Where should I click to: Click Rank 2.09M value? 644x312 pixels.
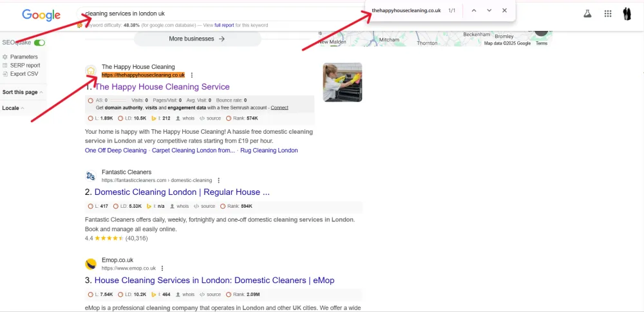(243, 295)
